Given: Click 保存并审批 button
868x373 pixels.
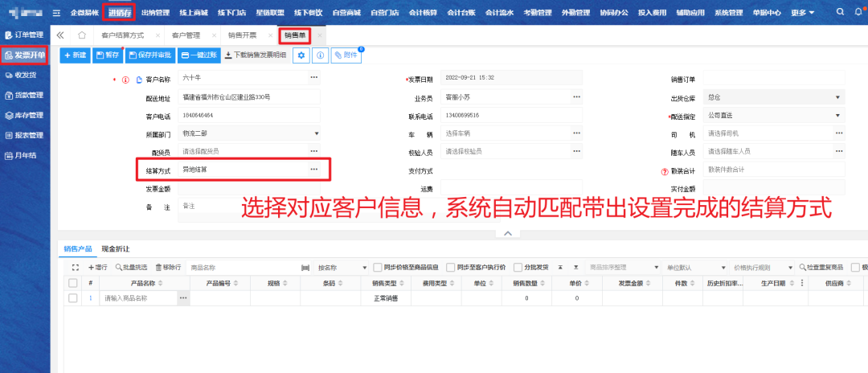Looking at the screenshot, I should [150, 55].
